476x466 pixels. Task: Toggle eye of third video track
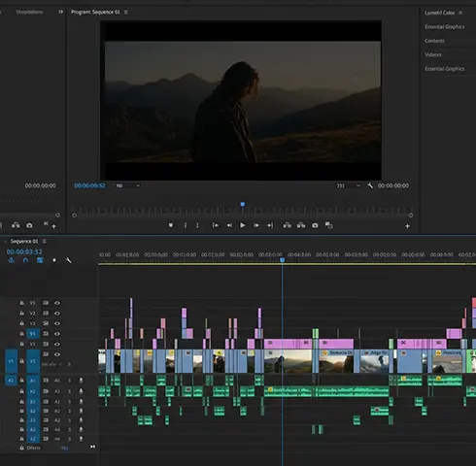(57, 323)
